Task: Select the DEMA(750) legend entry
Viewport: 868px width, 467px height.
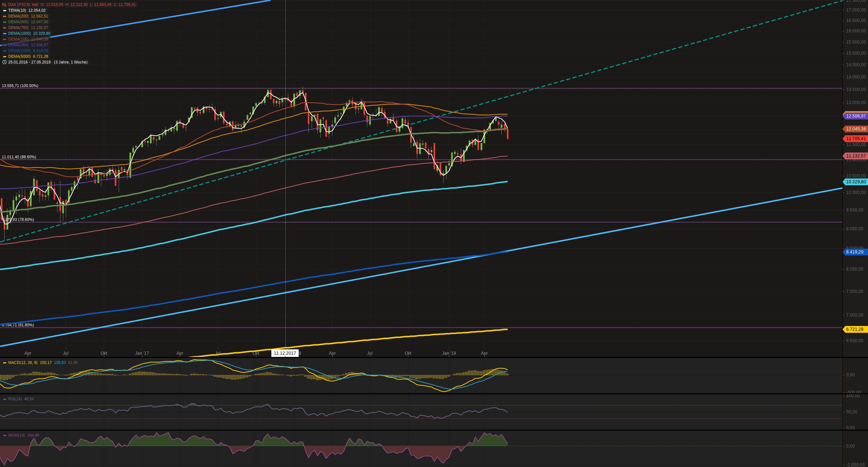Action: 18,28
